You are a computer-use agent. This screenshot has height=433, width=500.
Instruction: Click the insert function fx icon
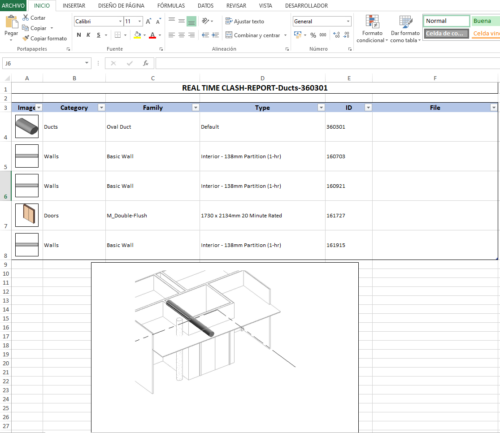[x=146, y=63]
